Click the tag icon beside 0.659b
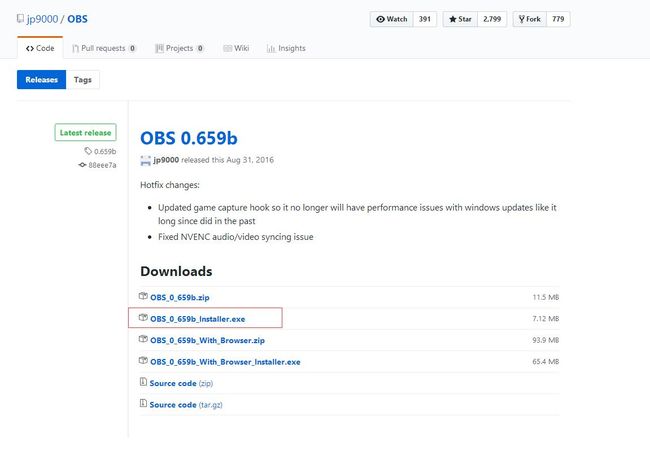Image resolution: width=650 pixels, height=460 pixels. click(x=88, y=151)
